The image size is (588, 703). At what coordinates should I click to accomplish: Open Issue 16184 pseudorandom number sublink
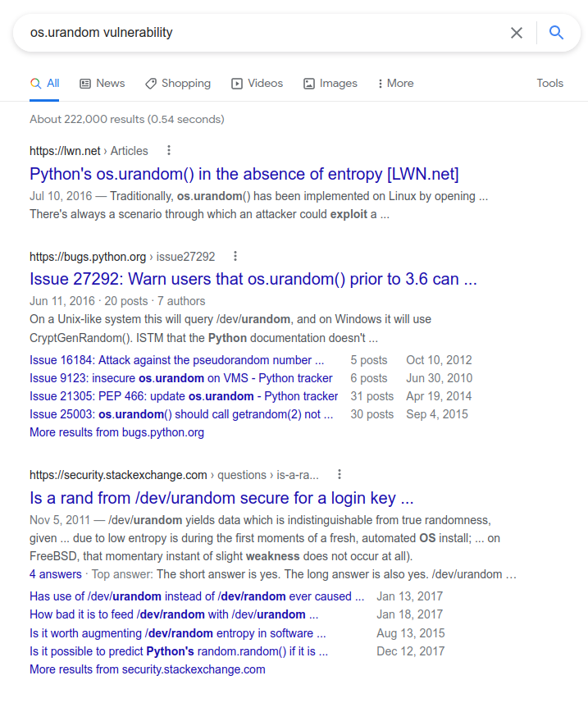pos(176,360)
